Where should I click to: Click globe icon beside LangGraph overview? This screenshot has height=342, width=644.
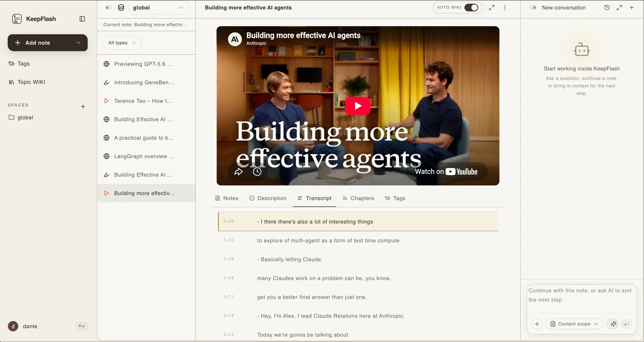(107, 156)
